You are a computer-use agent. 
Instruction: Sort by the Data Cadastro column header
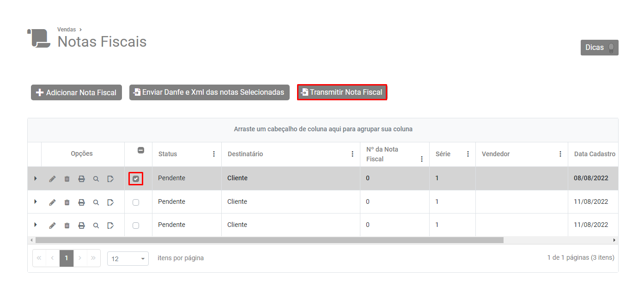click(595, 154)
